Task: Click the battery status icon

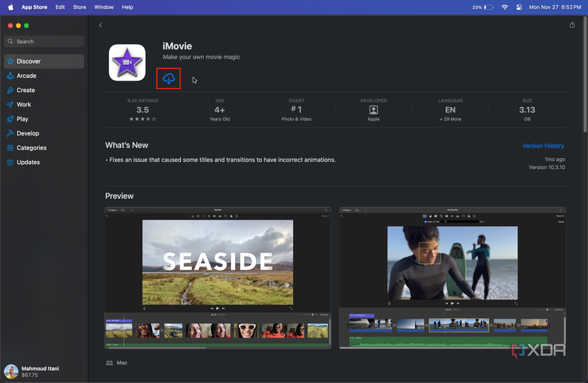Action: click(x=488, y=7)
